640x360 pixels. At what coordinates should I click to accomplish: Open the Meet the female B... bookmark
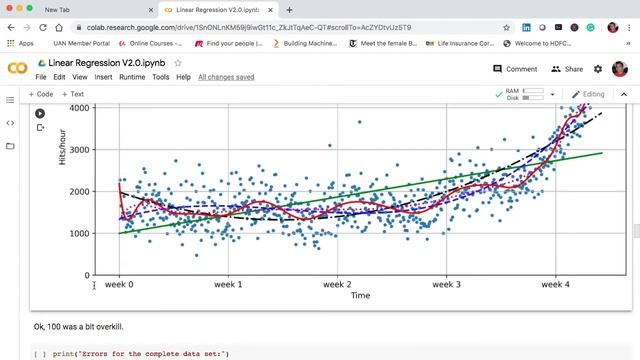pyautogui.click(x=383, y=43)
